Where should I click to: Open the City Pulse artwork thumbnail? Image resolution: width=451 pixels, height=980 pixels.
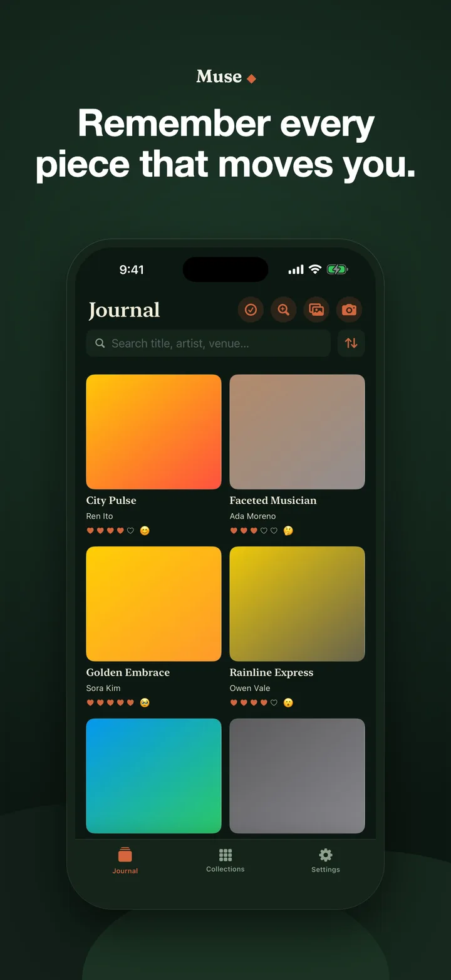click(x=153, y=432)
